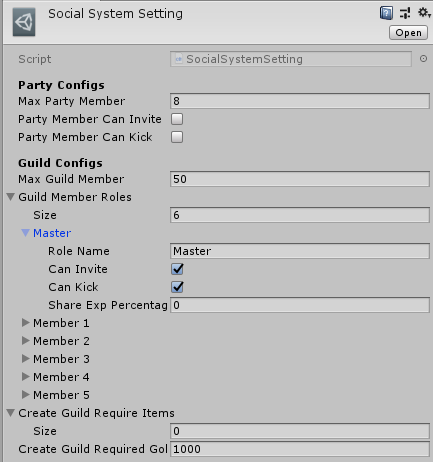
Task: Enable Party Member Can Invite checkbox
Action: 177,119
